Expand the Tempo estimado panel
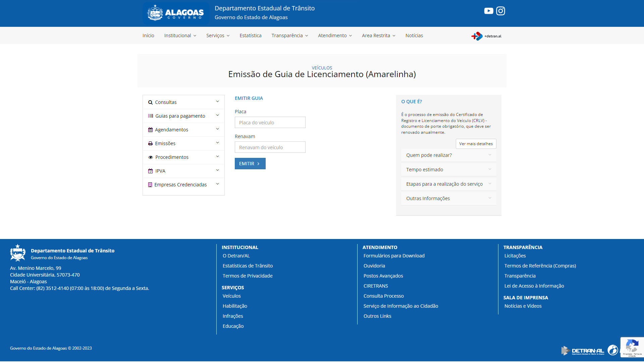644x362 pixels. (448, 170)
